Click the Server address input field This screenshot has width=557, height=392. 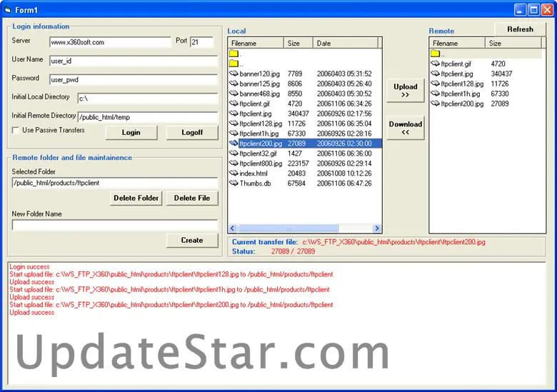pyautogui.click(x=110, y=42)
